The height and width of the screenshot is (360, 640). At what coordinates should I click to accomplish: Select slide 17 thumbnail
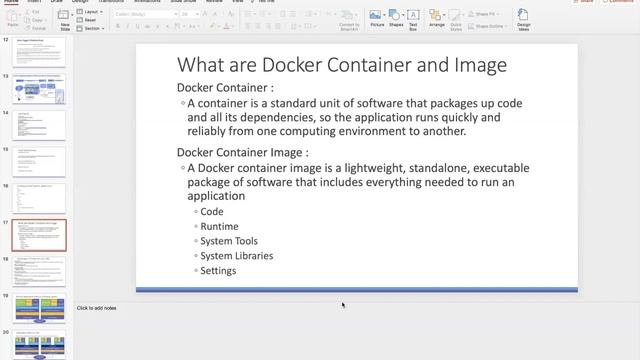coord(39,235)
